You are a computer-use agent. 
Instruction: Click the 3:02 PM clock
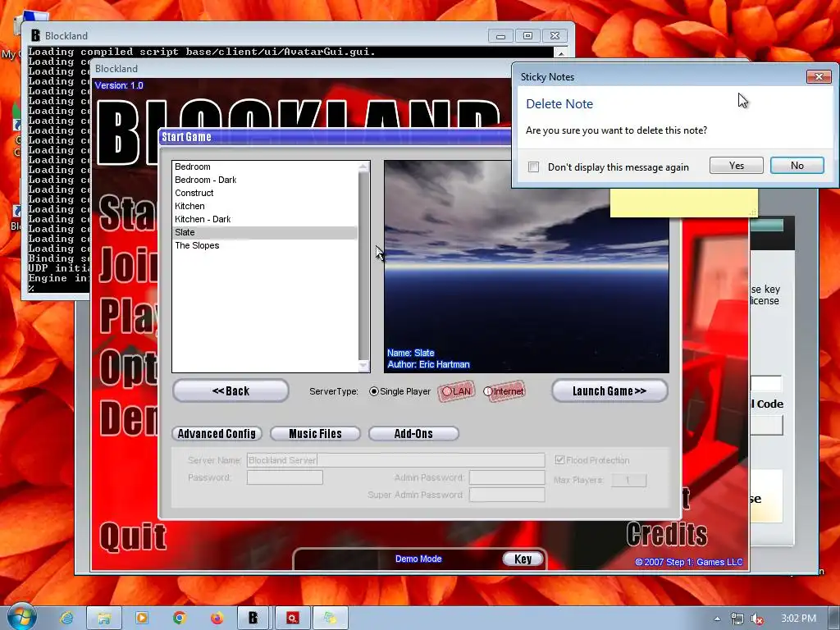pyautogui.click(x=798, y=619)
